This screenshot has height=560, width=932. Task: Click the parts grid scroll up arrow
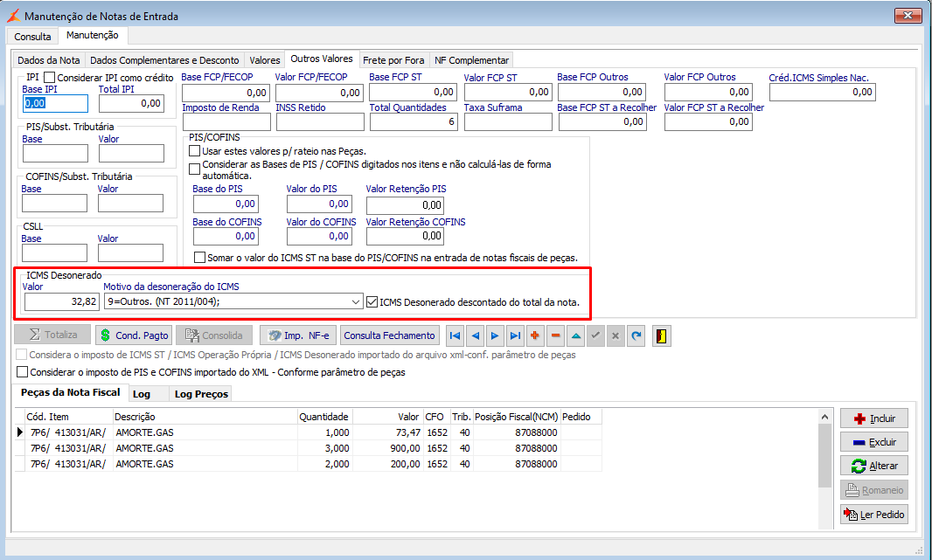pos(824,417)
